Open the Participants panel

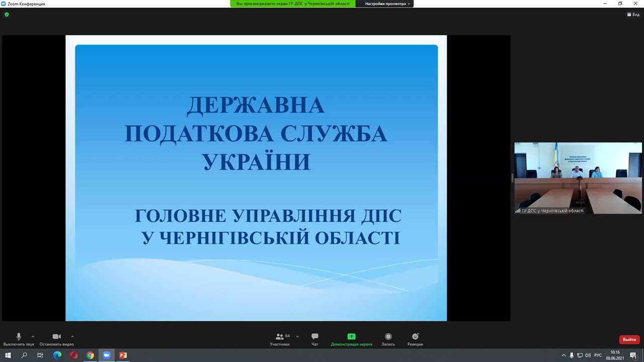(x=280, y=339)
